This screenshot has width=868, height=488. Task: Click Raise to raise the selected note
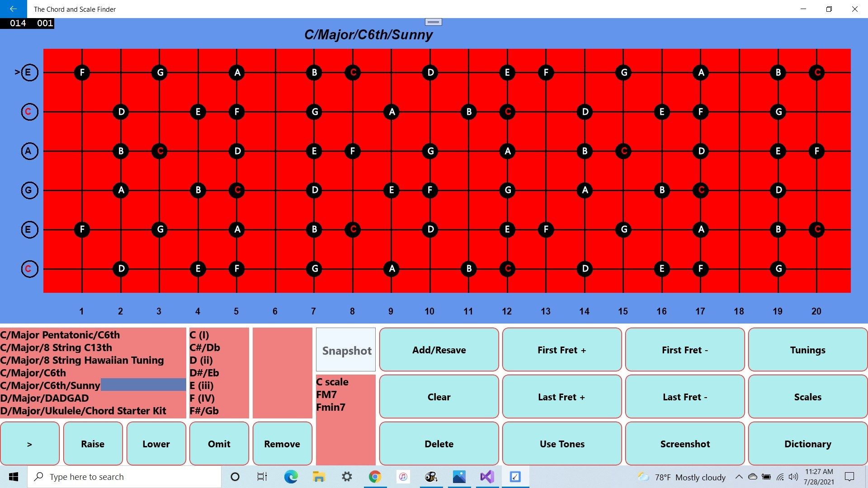[92, 443]
